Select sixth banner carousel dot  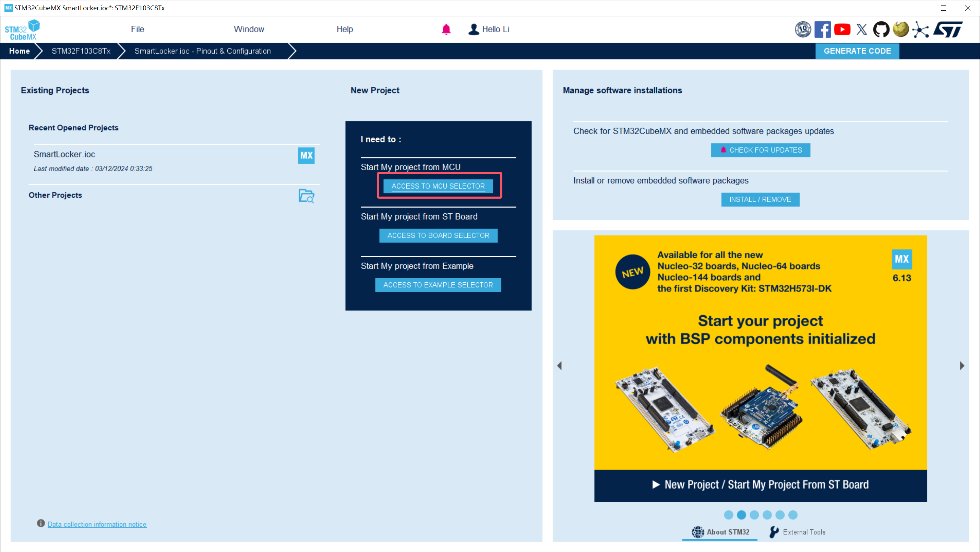click(793, 515)
